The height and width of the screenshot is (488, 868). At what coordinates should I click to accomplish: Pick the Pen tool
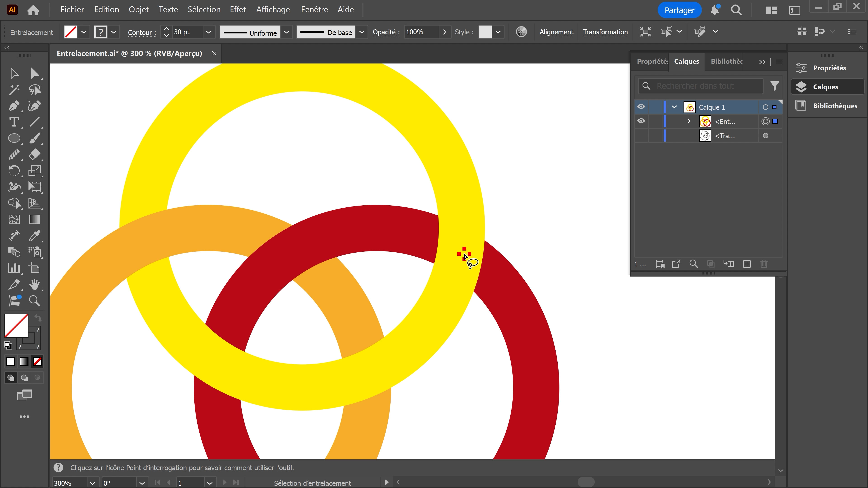[x=14, y=106]
